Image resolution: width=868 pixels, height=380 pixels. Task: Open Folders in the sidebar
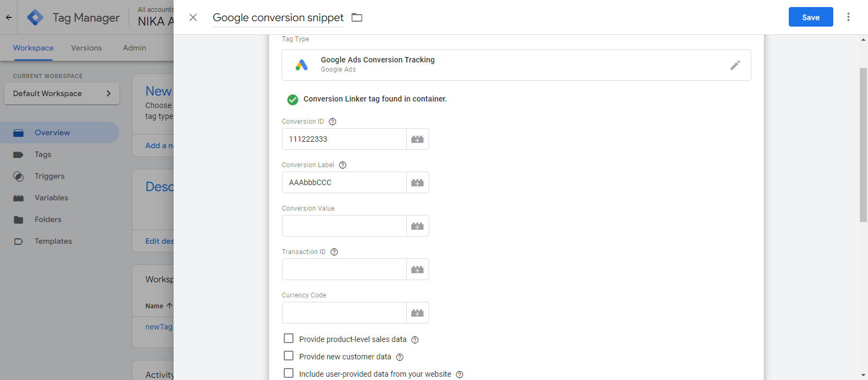point(48,219)
